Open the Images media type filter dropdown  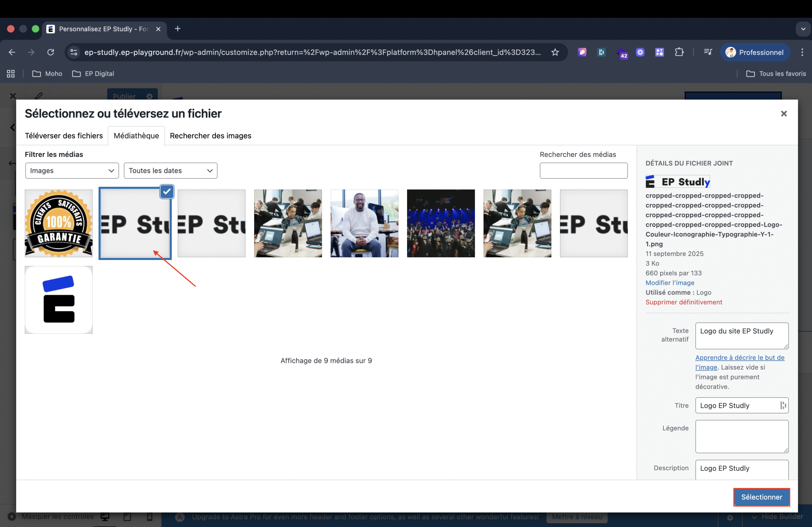click(x=72, y=170)
